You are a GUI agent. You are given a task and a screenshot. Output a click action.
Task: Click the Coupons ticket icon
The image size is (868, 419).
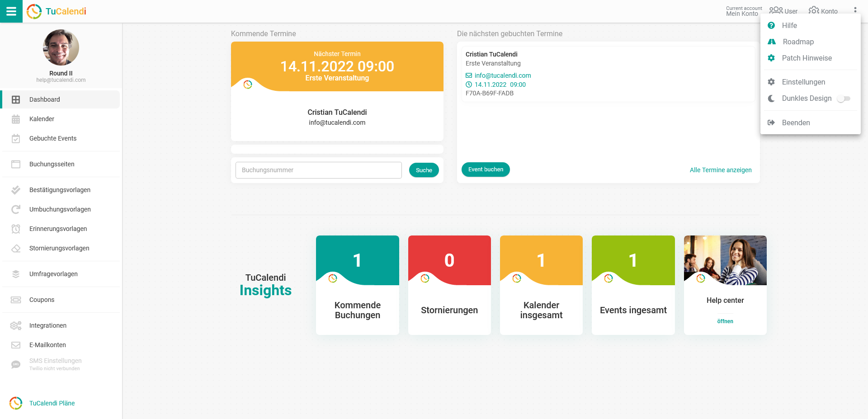coord(16,300)
